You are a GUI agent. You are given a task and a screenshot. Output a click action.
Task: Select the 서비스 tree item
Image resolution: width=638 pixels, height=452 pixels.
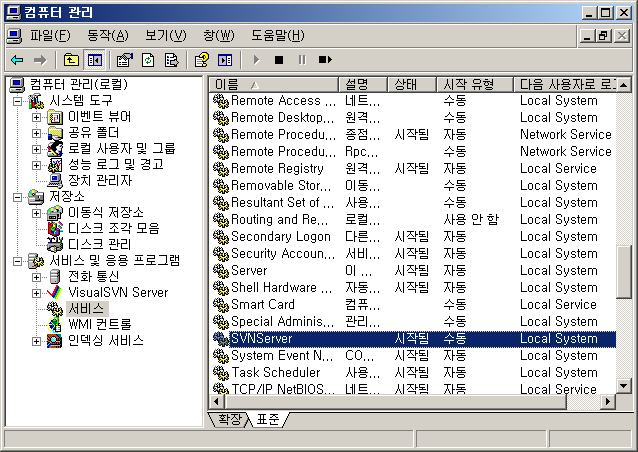coord(87,309)
